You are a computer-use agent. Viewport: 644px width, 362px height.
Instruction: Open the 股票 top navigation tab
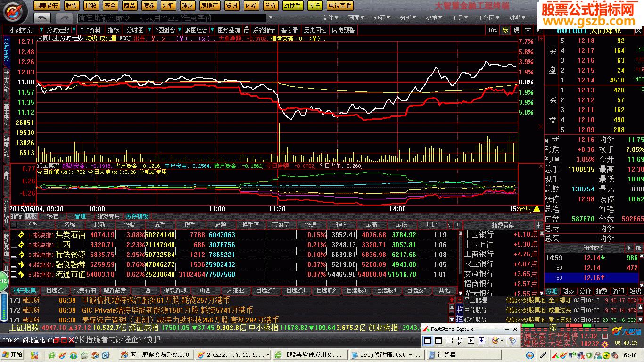pos(71,6)
